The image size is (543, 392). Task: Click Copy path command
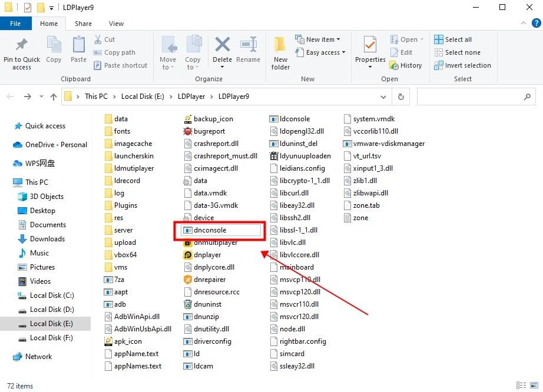[115, 52]
